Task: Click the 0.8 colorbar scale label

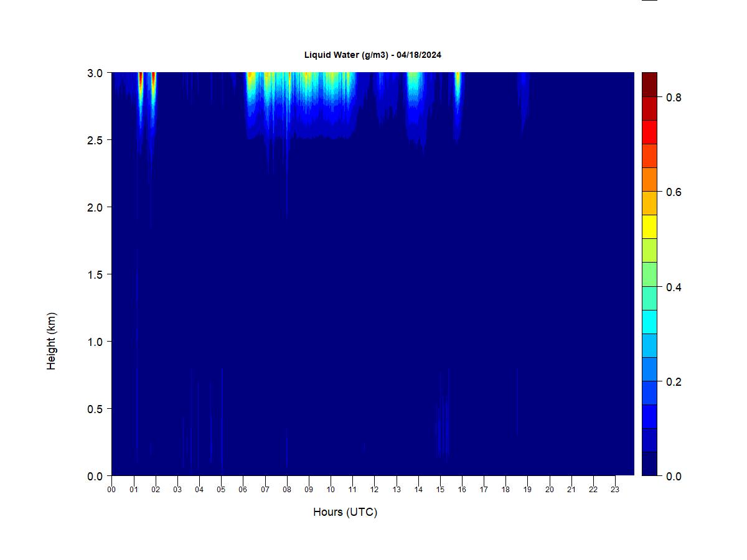Action: pos(674,98)
